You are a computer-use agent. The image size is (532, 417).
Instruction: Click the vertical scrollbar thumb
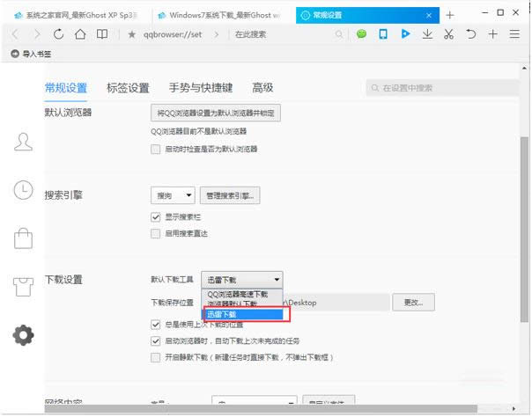525,230
